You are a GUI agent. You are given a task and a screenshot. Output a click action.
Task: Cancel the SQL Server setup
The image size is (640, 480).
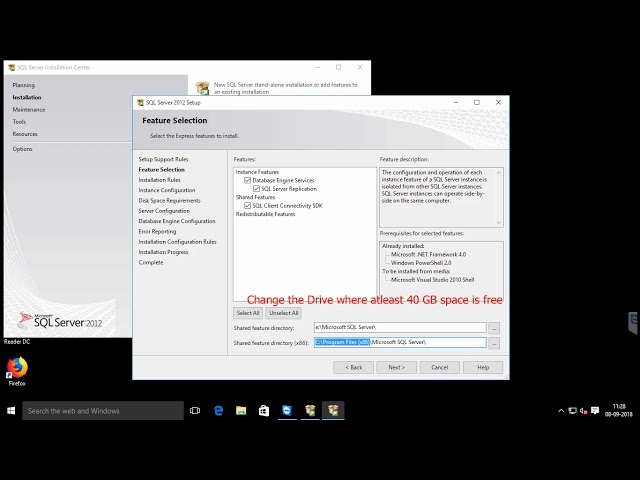pyautogui.click(x=440, y=367)
